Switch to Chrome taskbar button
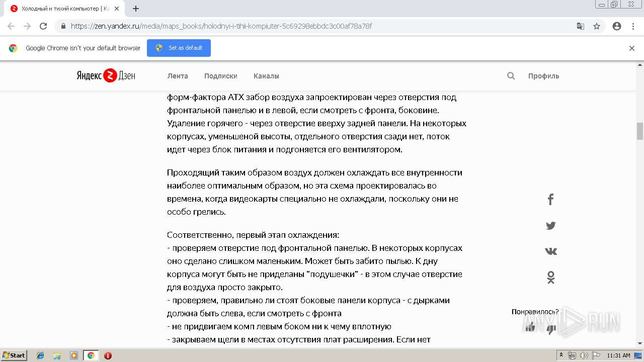Screen dimensions: 644x362 click(91, 355)
